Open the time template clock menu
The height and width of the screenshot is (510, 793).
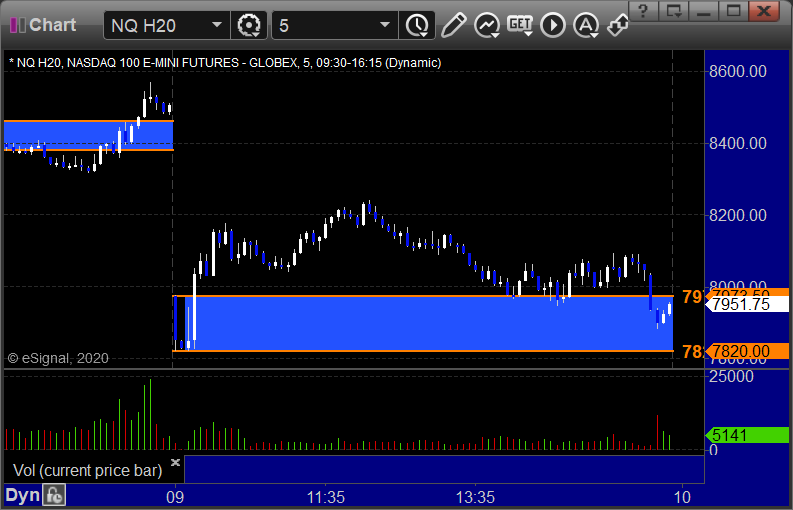pos(417,25)
